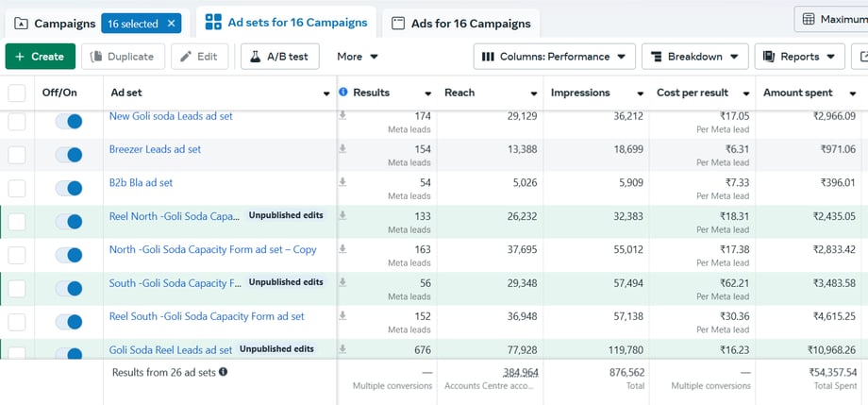The height and width of the screenshot is (405, 868).
Task: Toggle off the Reel South Goli Soda ad set
Action: (69, 322)
